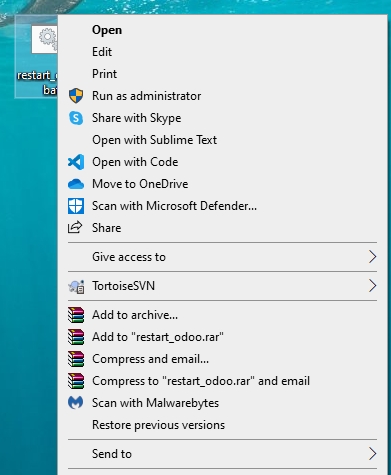The height and width of the screenshot is (475, 391).
Task: Select Move to OneDrive
Action: (x=222, y=184)
